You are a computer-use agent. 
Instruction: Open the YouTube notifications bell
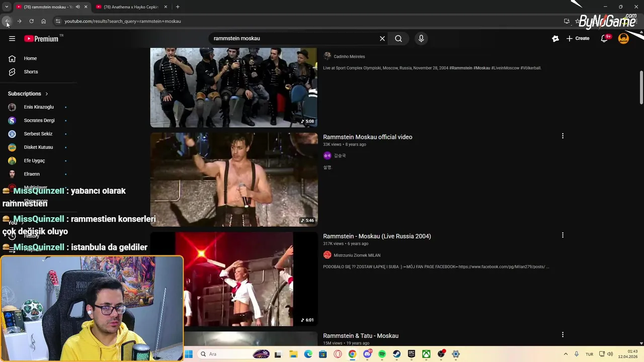click(x=605, y=38)
